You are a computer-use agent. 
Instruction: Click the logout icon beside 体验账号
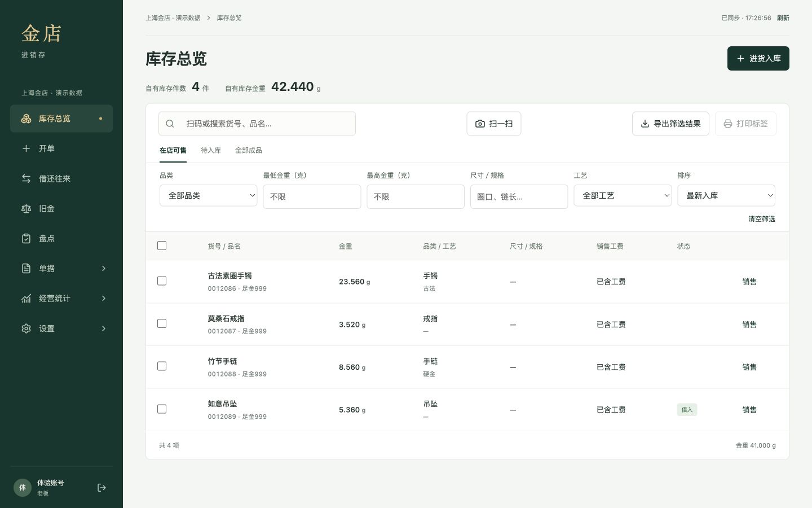point(101,488)
